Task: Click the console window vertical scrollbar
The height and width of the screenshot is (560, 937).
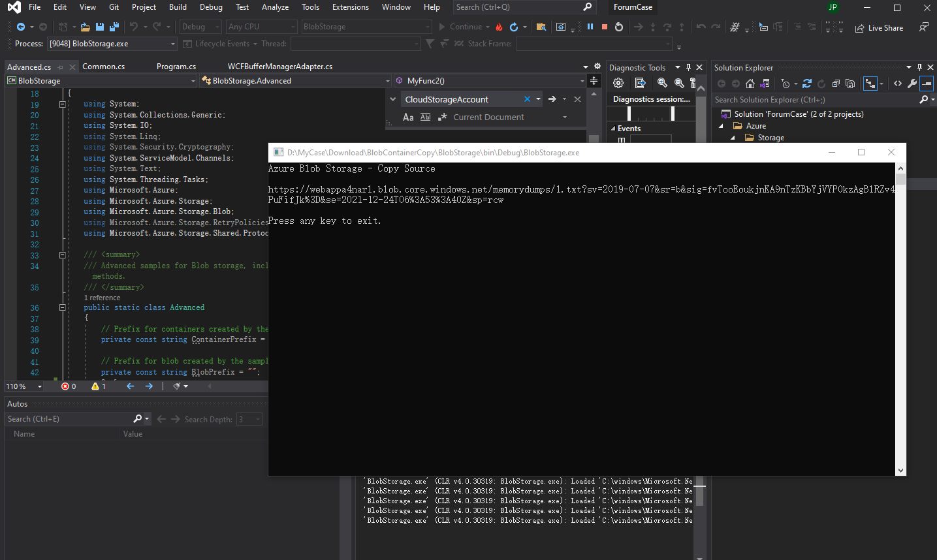Action: (x=901, y=319)
